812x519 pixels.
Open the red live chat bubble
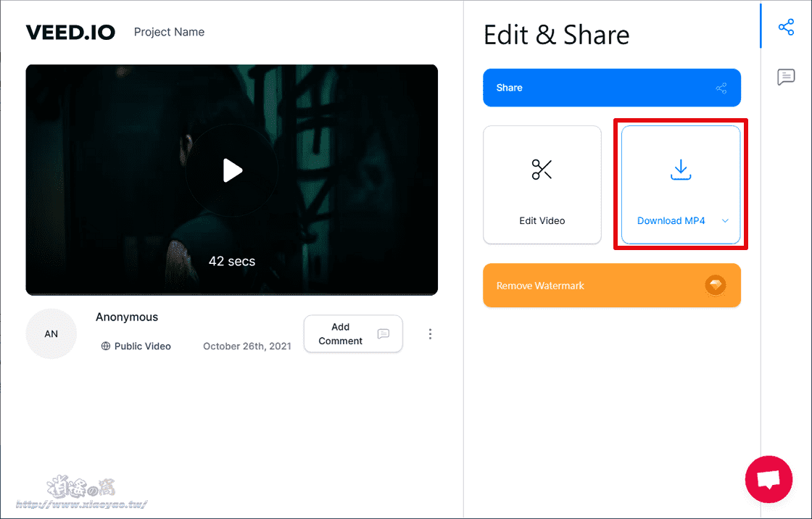[x=768, y=479]
